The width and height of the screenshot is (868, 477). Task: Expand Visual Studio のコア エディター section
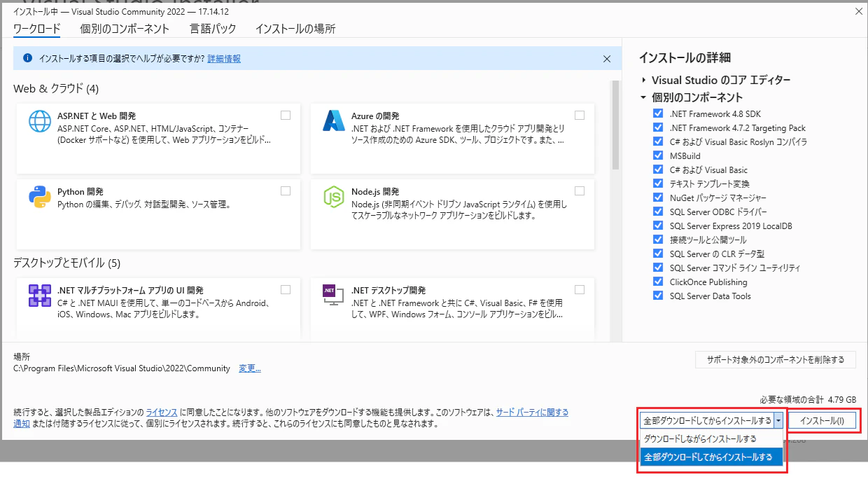[643, 80]
